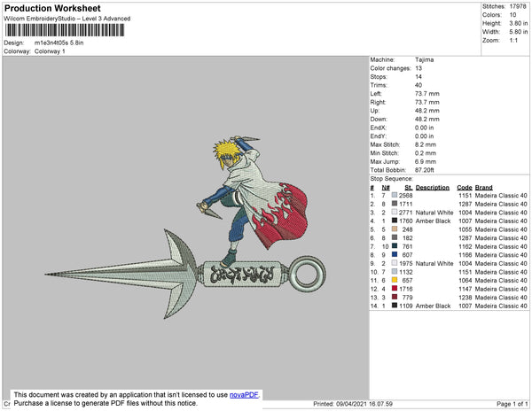Click the Width value 5.80 in
Screen dimensions: 532x411
(519, 32)
